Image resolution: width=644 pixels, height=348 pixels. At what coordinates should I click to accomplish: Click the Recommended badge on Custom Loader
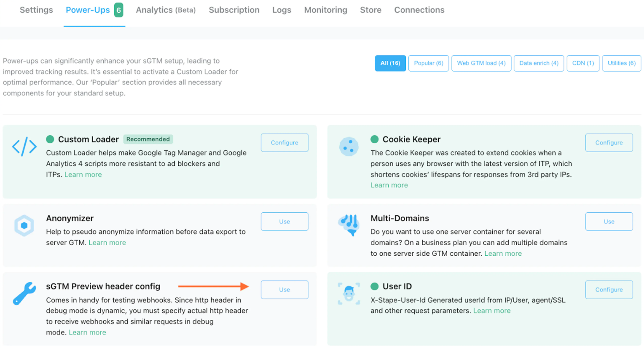click(x=148, y=139)
